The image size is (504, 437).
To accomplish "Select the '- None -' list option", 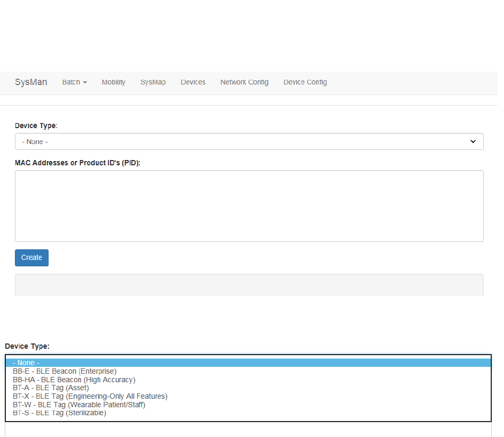I will click(x=248, y=363).
